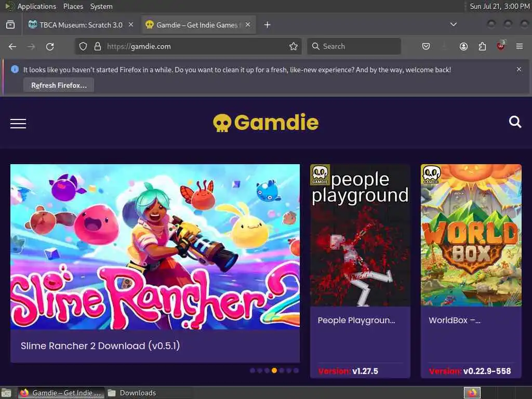Reload the gamdie.com page
532x399 pixels.
pos(50,46)
